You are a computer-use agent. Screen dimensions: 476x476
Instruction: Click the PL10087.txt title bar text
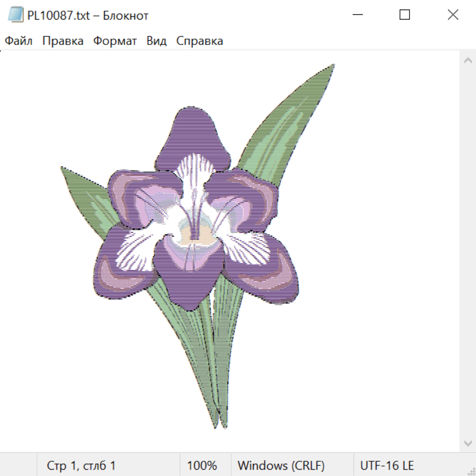click(88, 15)
